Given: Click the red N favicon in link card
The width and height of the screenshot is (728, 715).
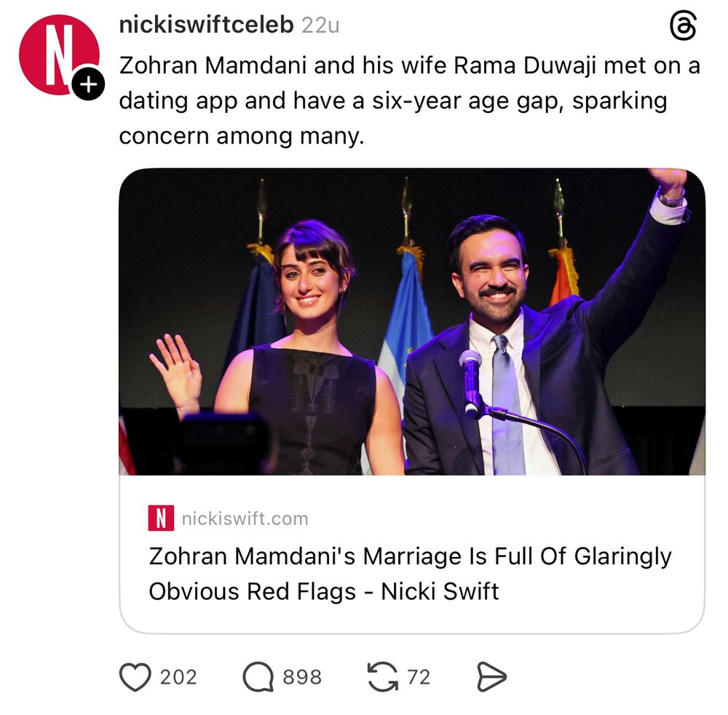Looking at the screenshot, I should pos(161,518).
